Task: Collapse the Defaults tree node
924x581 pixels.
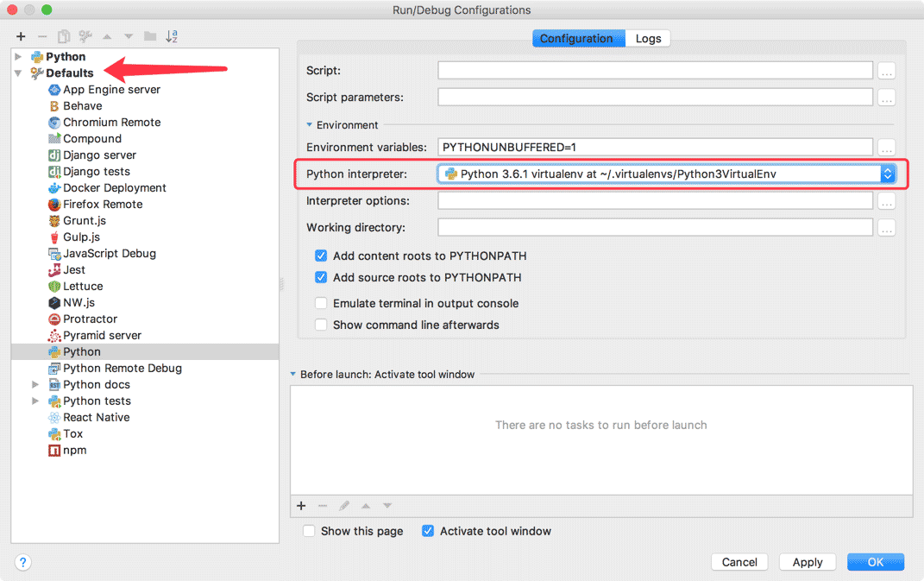Action: (18, 73)
